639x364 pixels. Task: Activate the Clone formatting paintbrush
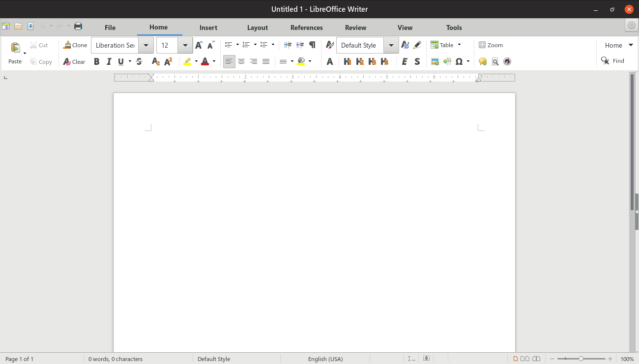[75, 45]
